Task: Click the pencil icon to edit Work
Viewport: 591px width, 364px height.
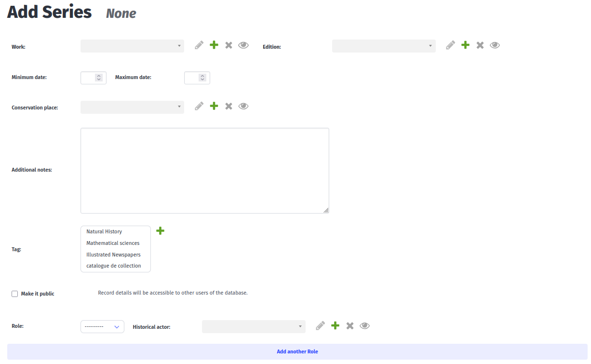Action: [199, 45]
